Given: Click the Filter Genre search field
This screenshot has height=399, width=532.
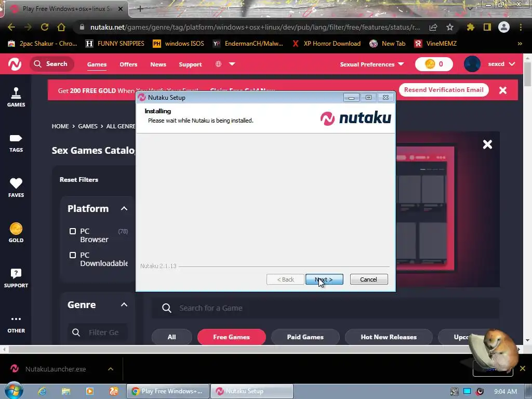Looking at the screenshot, I should click(98, 332).
